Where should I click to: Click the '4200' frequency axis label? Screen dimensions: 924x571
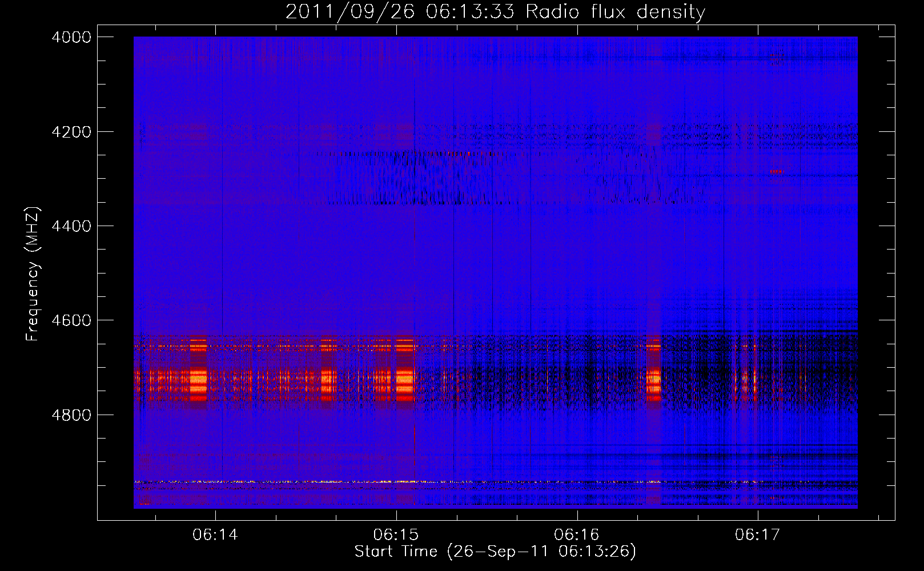(71, 132)
